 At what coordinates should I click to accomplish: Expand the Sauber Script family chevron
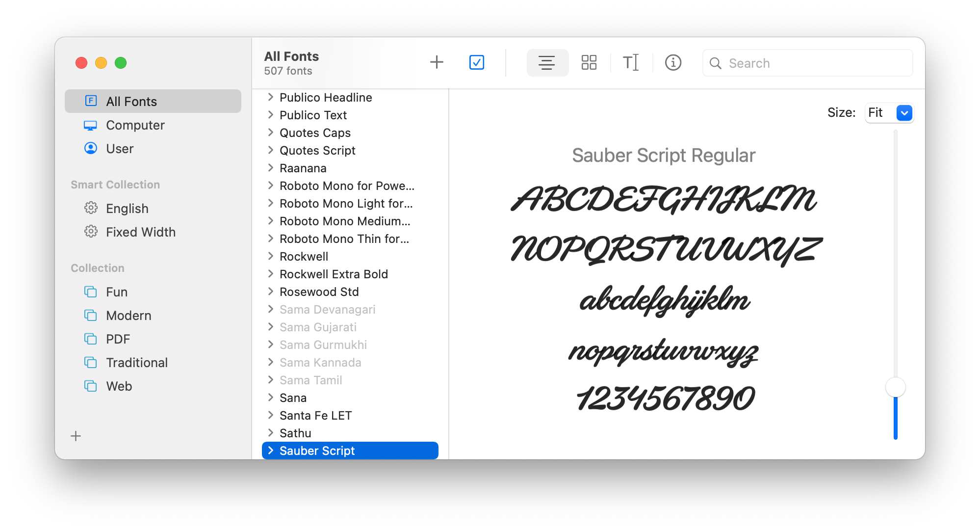[270, 451]
